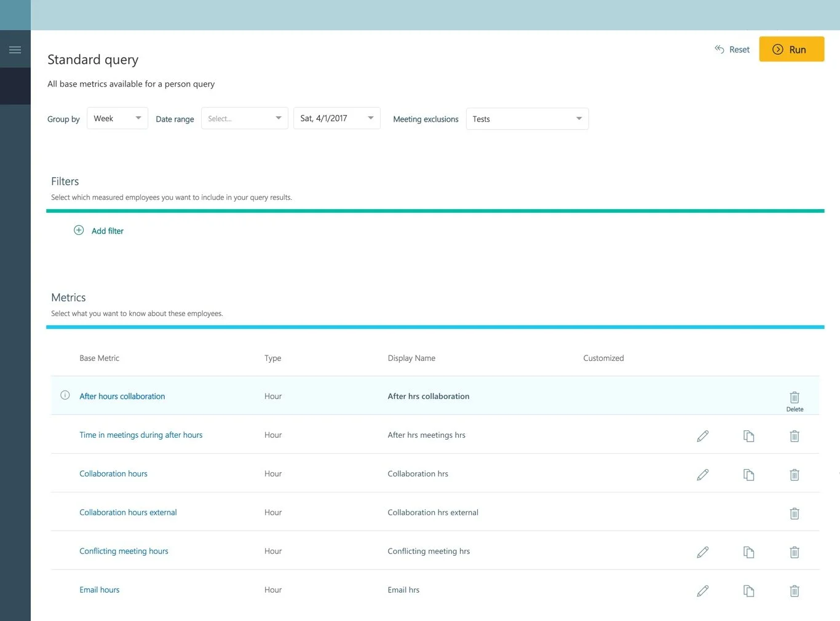The image size is (840, 621).
Task: Reset the query settings
Action: click(x=732, y=49)
